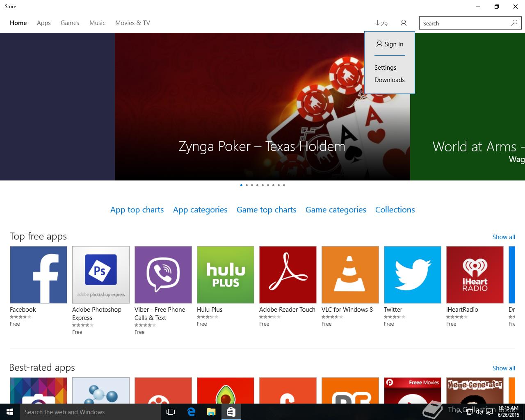Click the Store icon in taskbar
Viewport: 525px width, 420px height.
[x=231, y=412]
